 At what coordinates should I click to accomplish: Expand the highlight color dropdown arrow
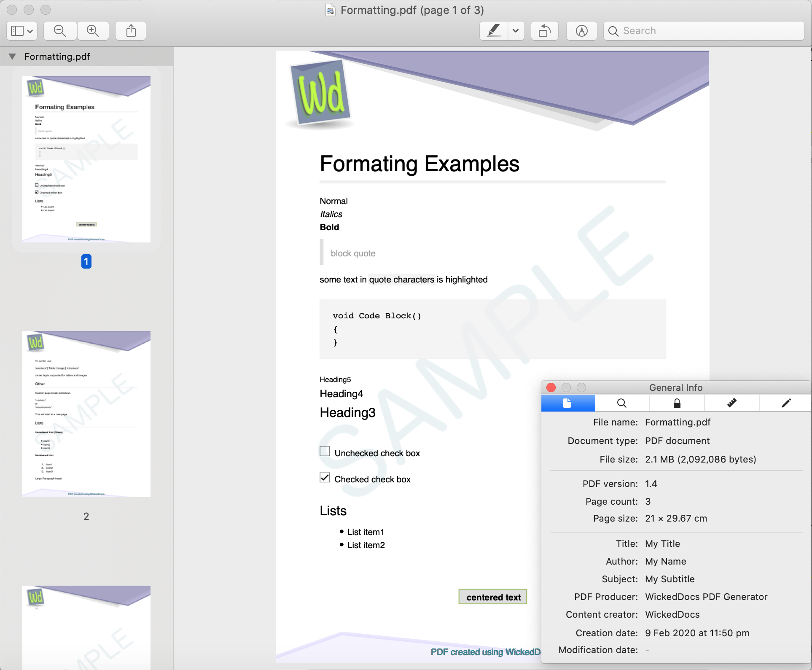coord(516,31)
